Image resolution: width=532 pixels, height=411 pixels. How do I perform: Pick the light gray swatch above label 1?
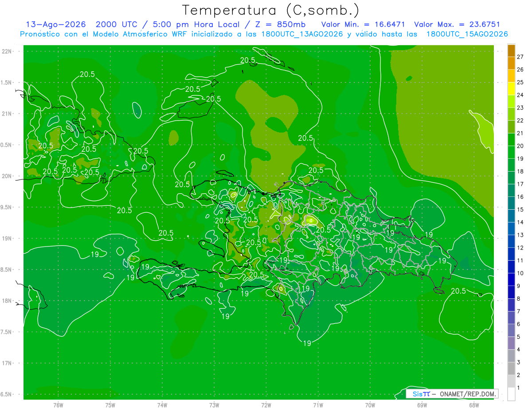[511, 381]
